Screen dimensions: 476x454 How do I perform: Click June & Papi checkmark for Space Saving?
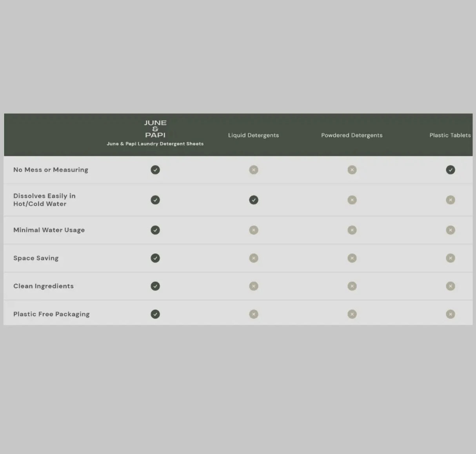pyautogui.click(x=155, y=258)
